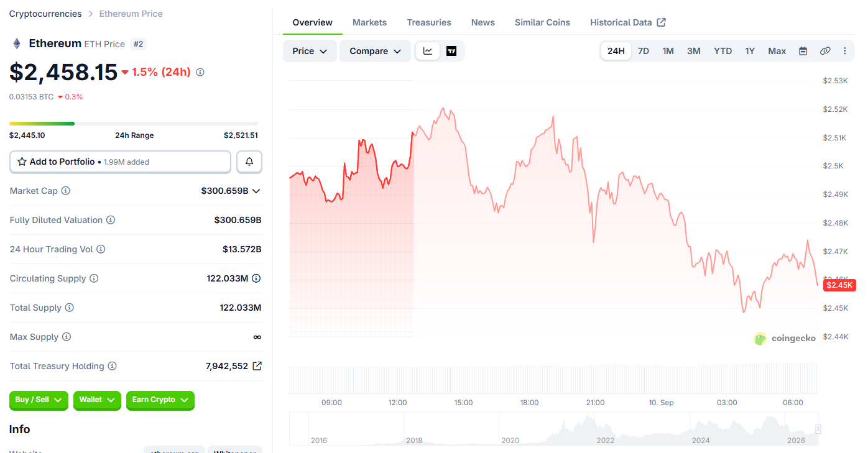Image resolution: width=868 pixels, height=453 pixels.
Task: Switch to the Overview tab
Action: pos(313,22)
